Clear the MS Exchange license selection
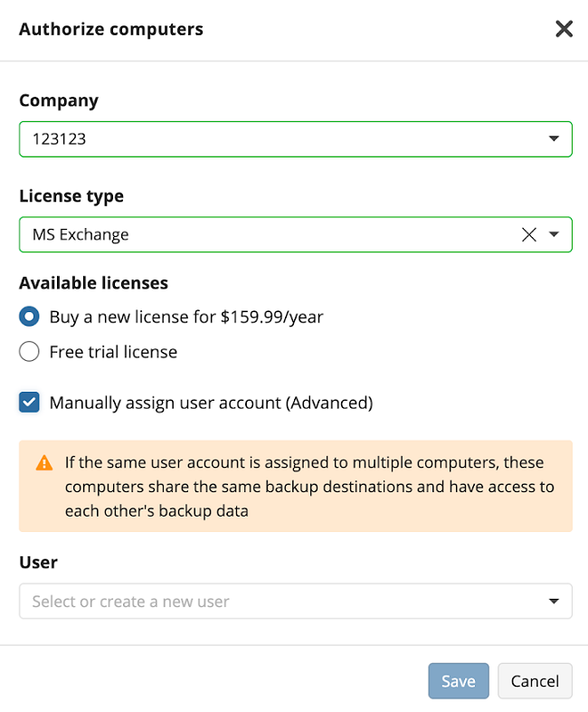This screenshot has height=712, width=588. click(x=529, y=234)
